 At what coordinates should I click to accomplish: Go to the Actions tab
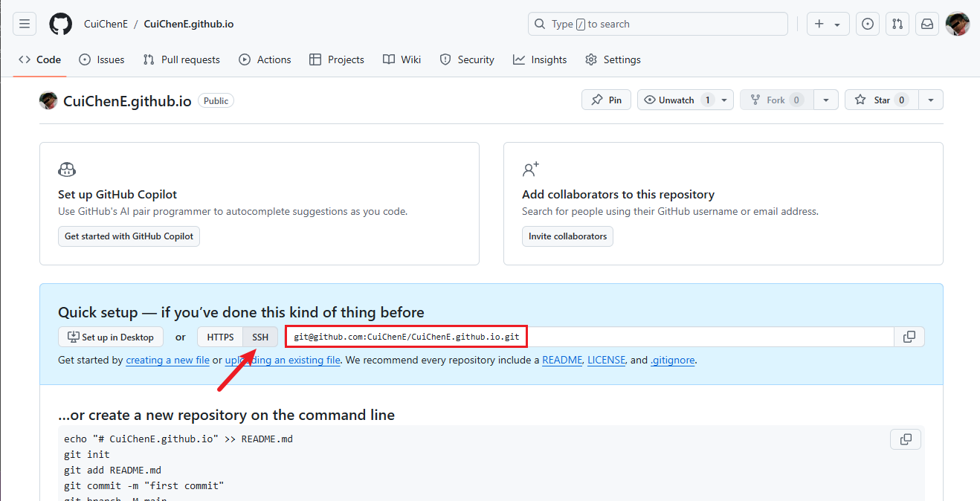[265, 59]
